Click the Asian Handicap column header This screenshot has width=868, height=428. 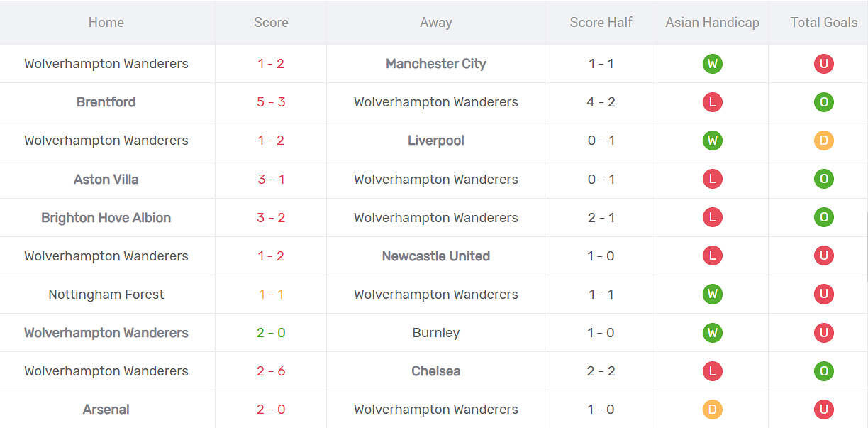(x=712, y=23)
